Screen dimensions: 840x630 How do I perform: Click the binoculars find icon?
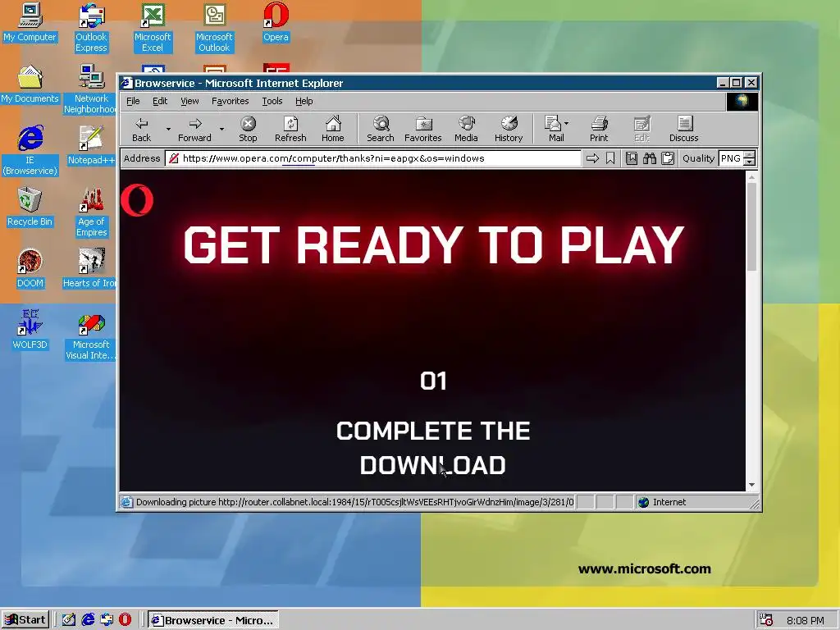[x=650, y=158]
